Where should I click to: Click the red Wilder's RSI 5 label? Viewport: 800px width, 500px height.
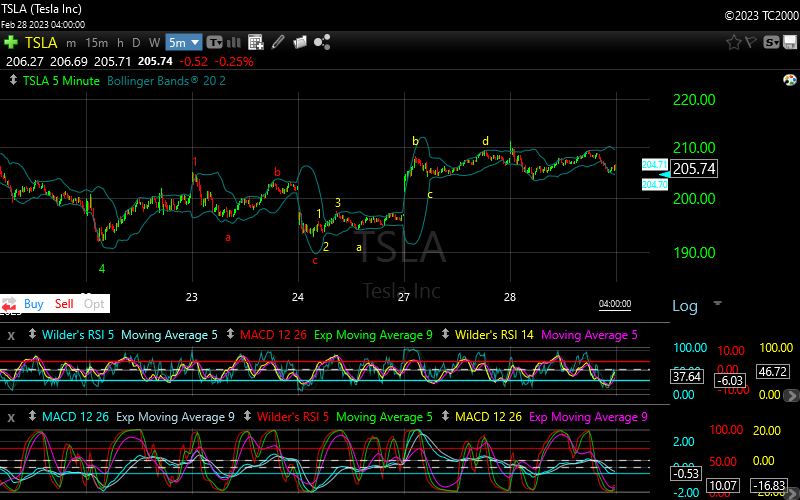[x=293, y=417]
